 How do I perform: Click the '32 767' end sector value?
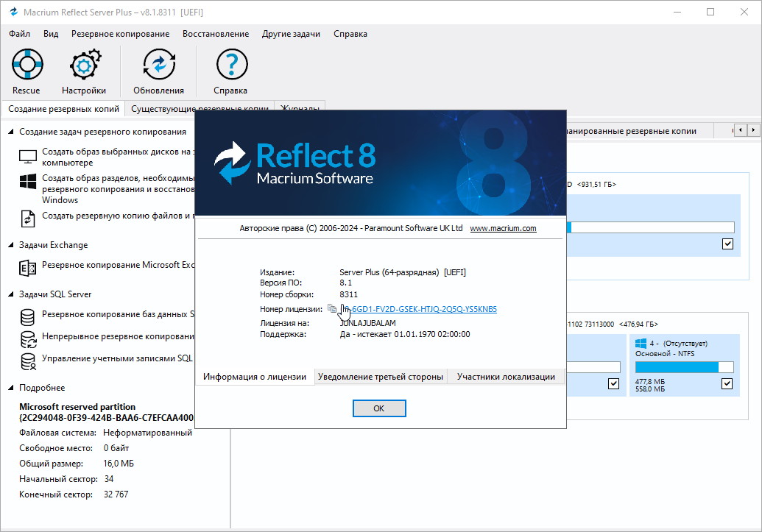click(116, 494)
